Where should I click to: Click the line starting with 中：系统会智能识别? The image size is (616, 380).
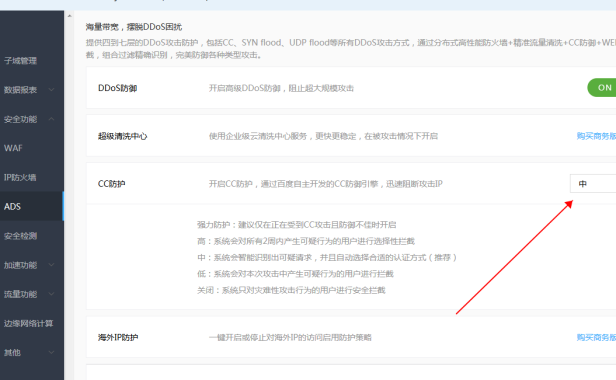click(327, 257)
